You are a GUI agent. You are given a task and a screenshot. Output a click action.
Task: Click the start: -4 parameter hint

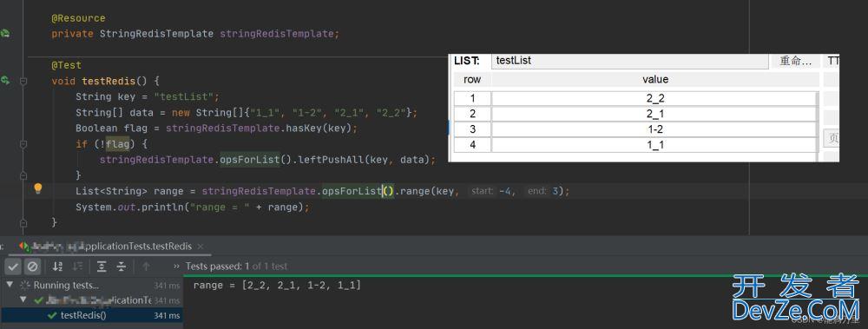tap(490, 192)
